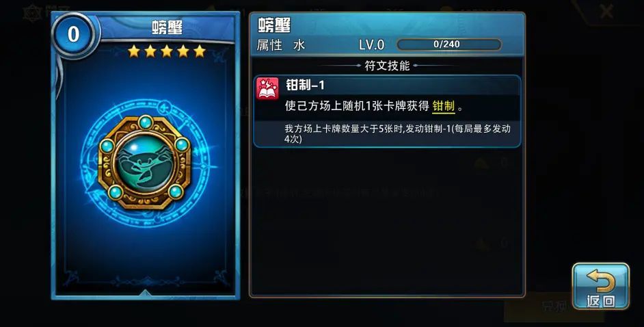Click the 符文技能 section header

[387, 66]
